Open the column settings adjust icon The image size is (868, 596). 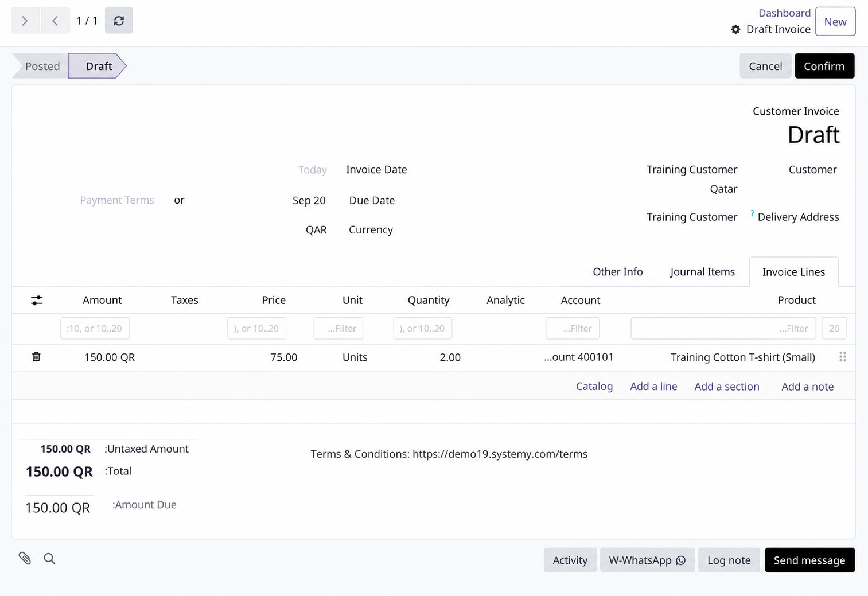click(37, 301)
